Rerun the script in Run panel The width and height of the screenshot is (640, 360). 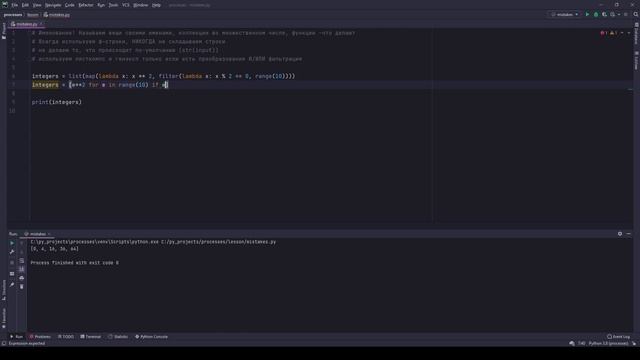(12, 243)
